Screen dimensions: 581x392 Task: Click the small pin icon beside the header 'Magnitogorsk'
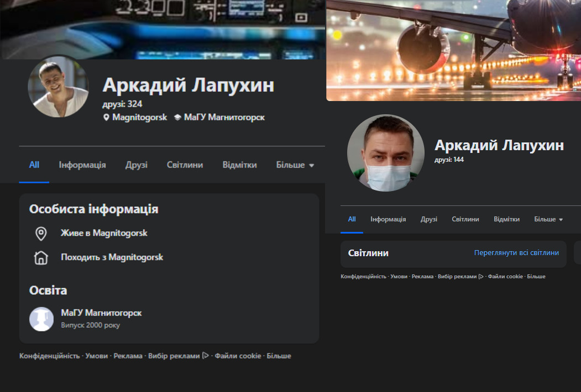click(106, 118)
